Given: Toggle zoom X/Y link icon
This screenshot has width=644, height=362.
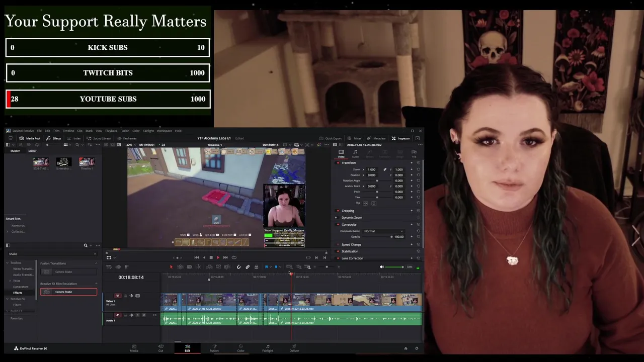Looking at the screenshot, I should (385, 169).
